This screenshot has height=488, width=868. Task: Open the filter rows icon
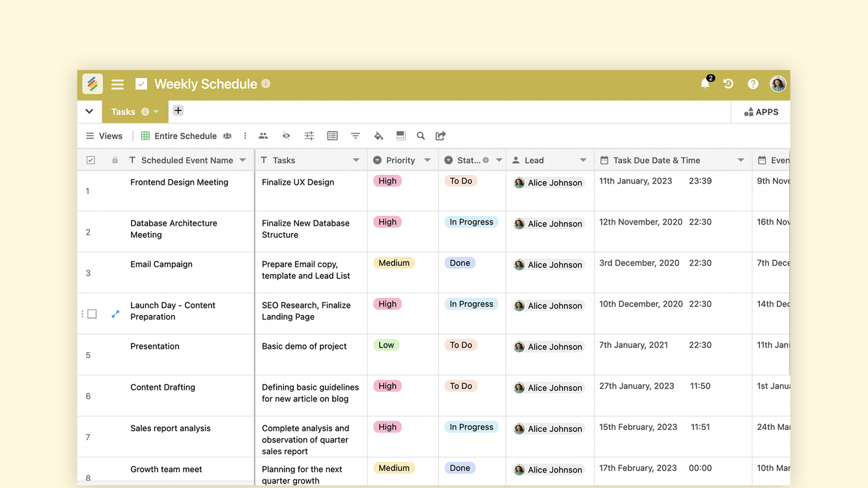click(356, 136)
